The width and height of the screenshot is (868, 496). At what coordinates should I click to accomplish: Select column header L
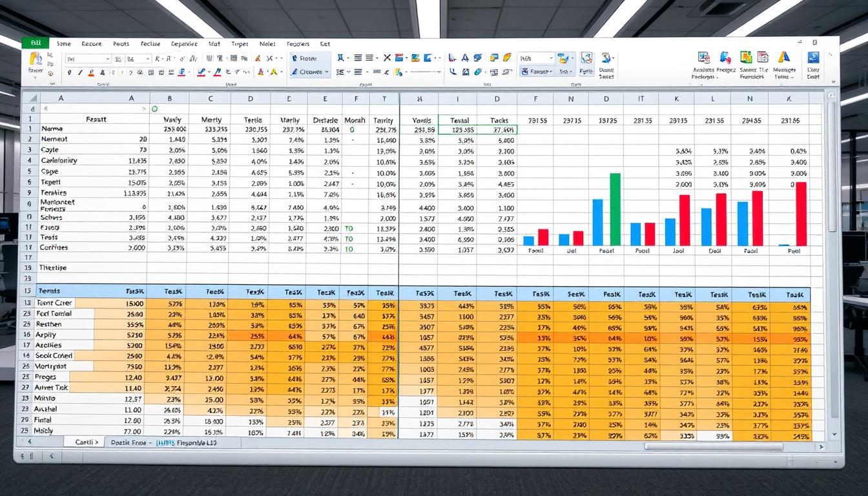click(x=713, y=99)
